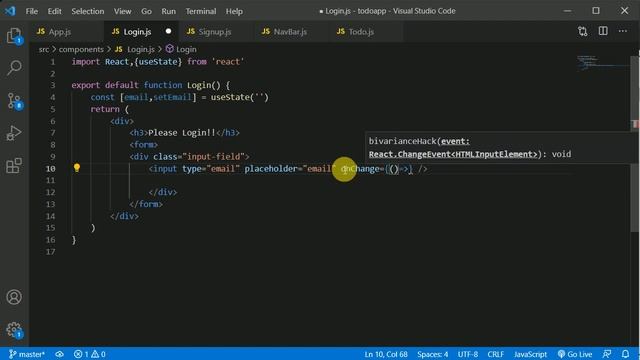The image size is (640, 360).
Task: Open the Manage gear icon
Action: click(14, 329)
